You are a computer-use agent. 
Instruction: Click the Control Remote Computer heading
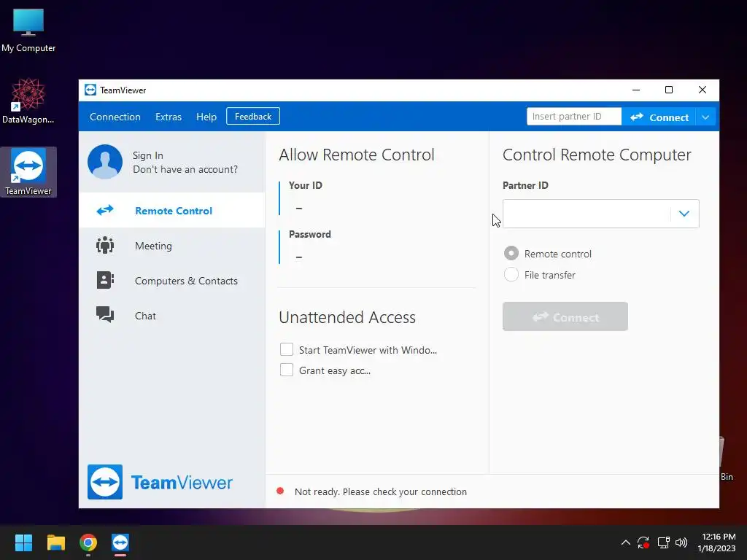(597, 155)
